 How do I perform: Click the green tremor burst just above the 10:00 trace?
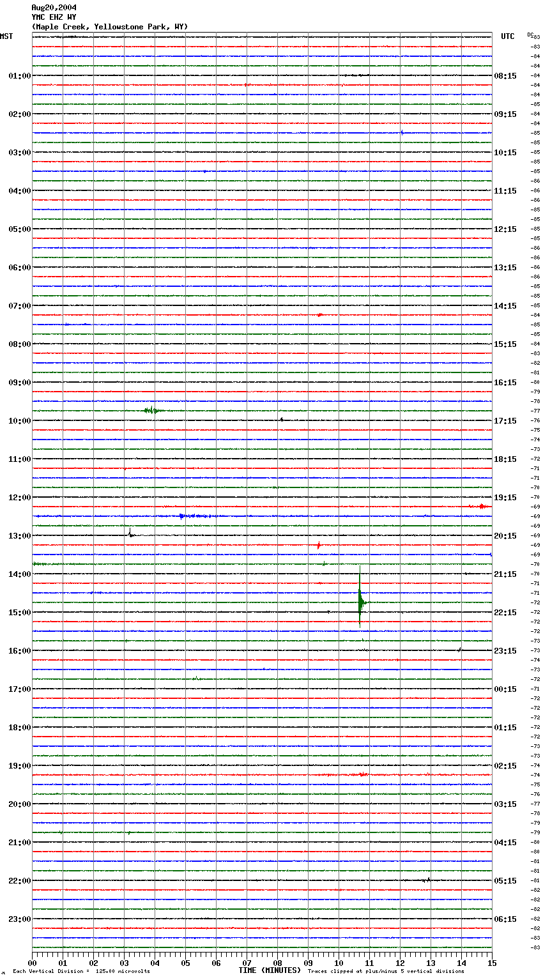pos(152,411)
